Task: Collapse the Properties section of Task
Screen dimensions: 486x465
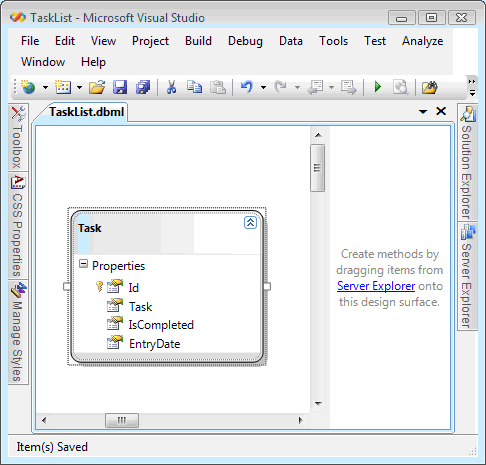Action: (x=83, y=264)
